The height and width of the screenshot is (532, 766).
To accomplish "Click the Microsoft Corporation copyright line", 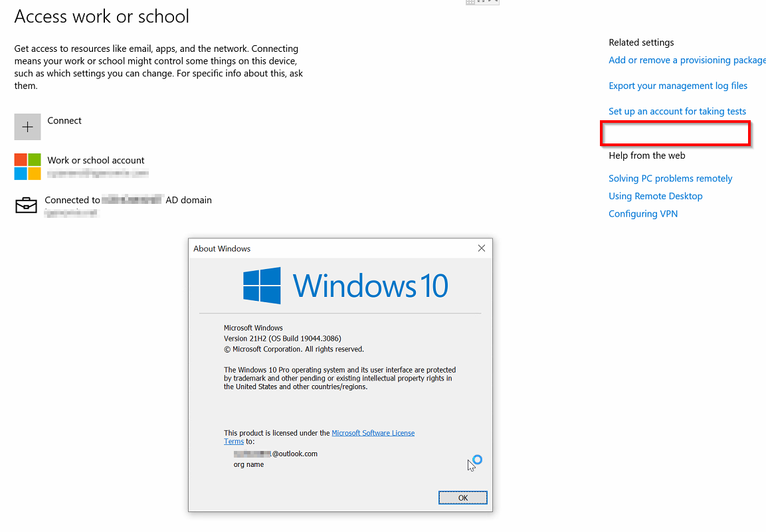I will coord(294,349).
